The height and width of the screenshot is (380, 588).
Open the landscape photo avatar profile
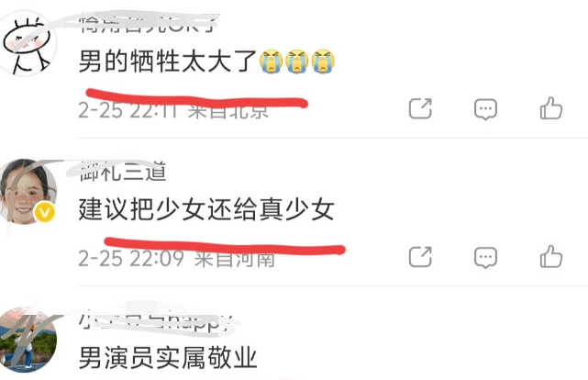click(x=28, y=340)
